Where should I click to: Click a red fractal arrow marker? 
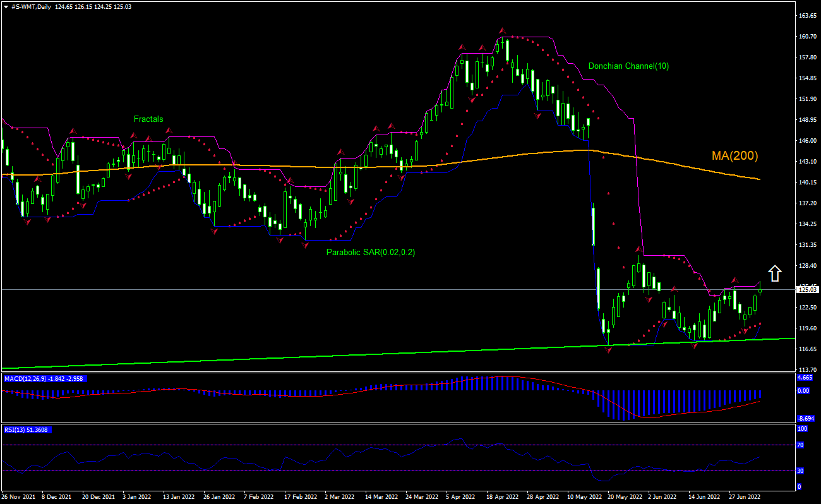[x=501, y=29]
